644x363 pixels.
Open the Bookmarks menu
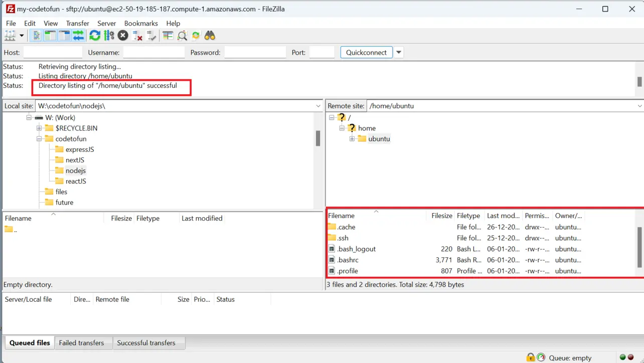[x=141, y=23]
